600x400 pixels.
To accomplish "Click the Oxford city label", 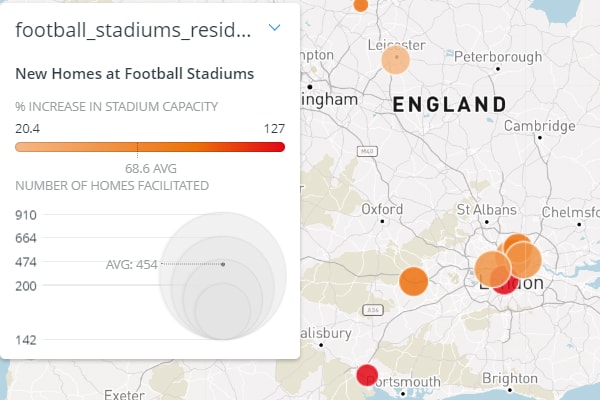I will click(382, 209).
